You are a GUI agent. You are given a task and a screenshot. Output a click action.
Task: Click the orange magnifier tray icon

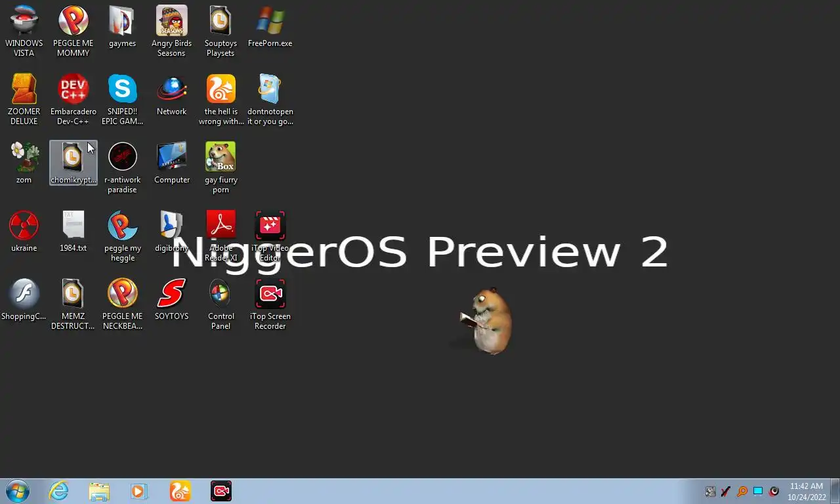coord(742,491)
